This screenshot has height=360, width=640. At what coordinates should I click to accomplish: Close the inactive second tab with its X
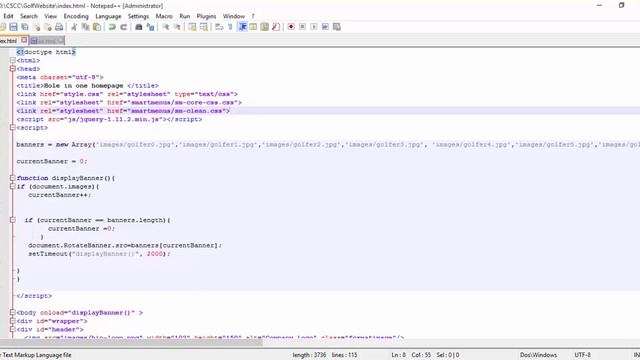[61, 40]
